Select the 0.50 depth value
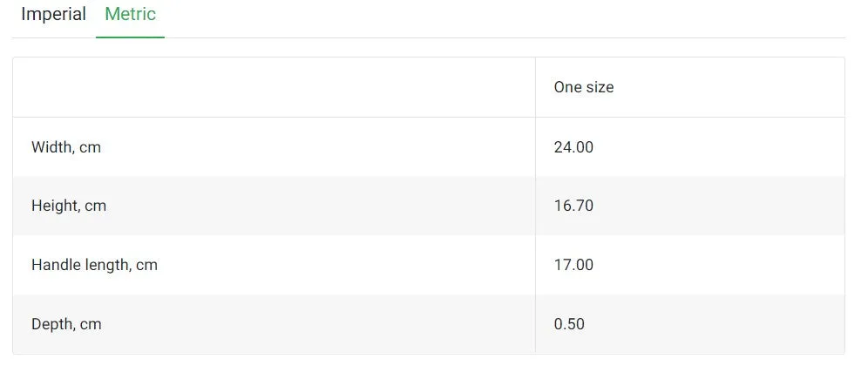The width and height of the screenshot is (868, 372). pyautogui.click(x=569, y=324)
